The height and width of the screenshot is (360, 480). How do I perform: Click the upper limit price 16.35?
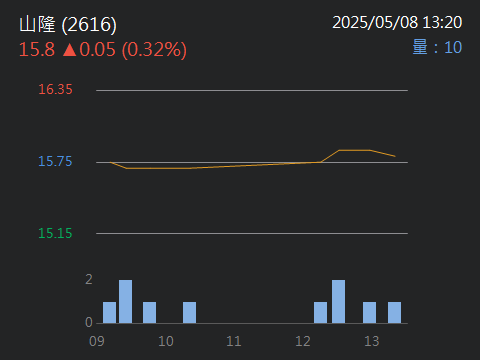pyautogui.click(x=55, y=89)
